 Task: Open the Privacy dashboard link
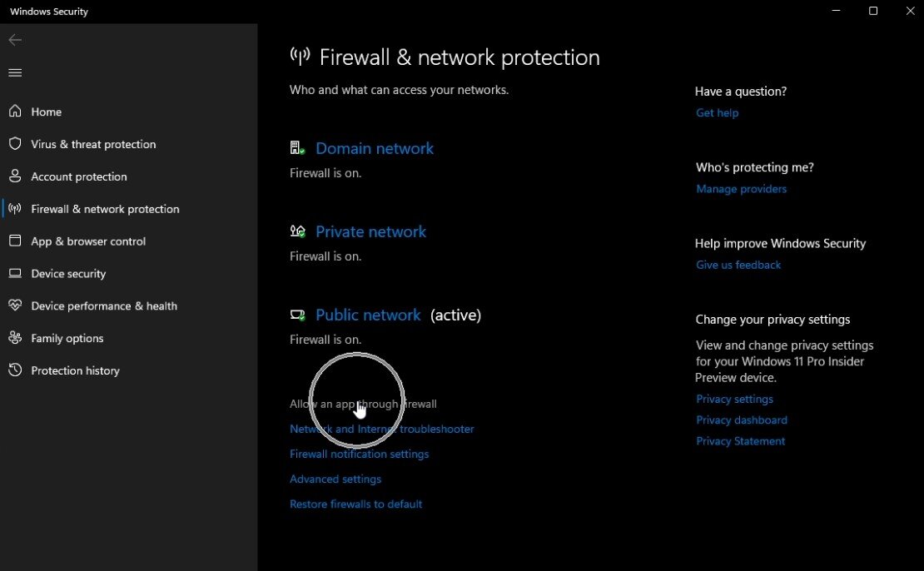pos(741,420)
